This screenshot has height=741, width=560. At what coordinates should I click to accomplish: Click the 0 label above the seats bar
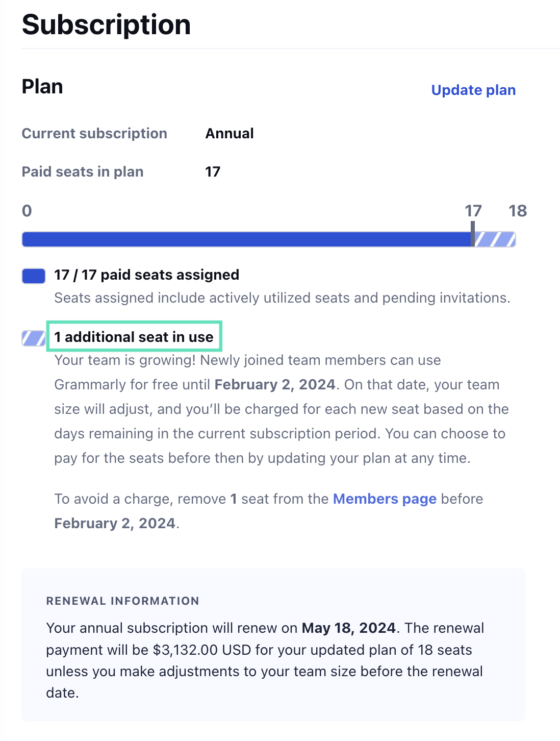[x=27, y=211]
